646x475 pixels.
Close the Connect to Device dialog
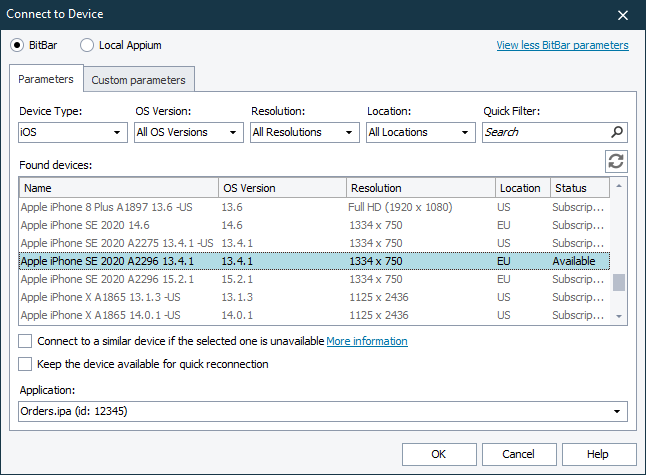(623, 15)
